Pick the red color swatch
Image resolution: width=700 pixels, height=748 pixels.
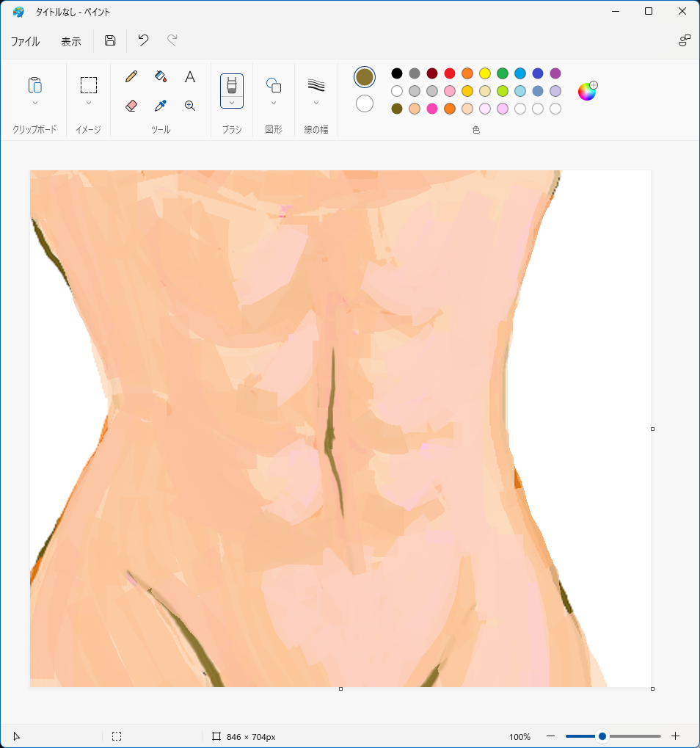coord(450,73)
